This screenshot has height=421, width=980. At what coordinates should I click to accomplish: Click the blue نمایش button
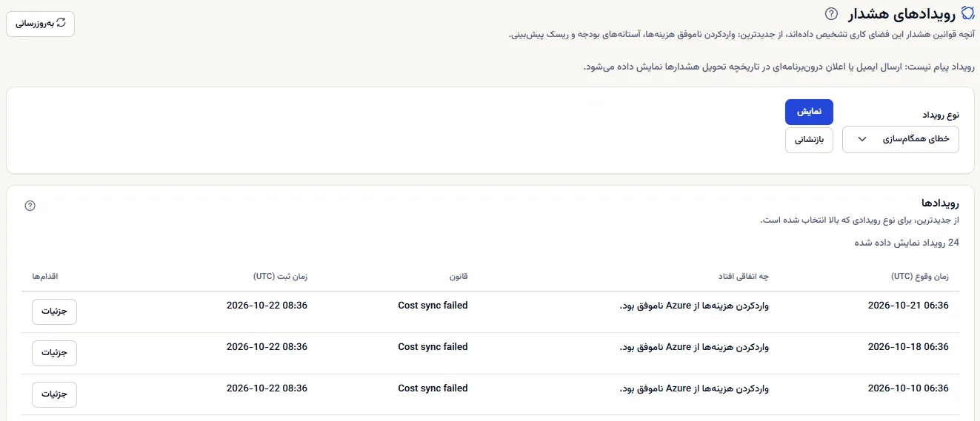(x=809, y=112)
